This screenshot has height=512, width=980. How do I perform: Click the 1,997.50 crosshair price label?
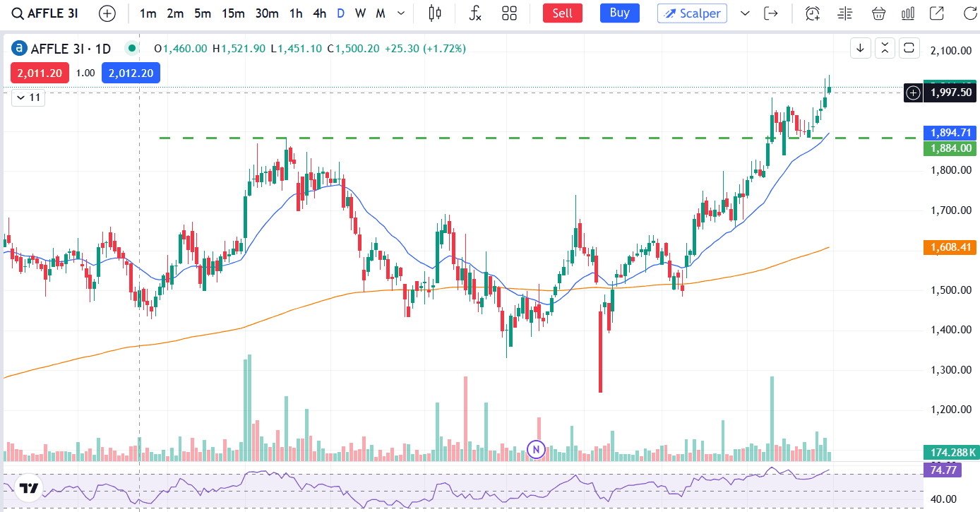click(952, 92)
